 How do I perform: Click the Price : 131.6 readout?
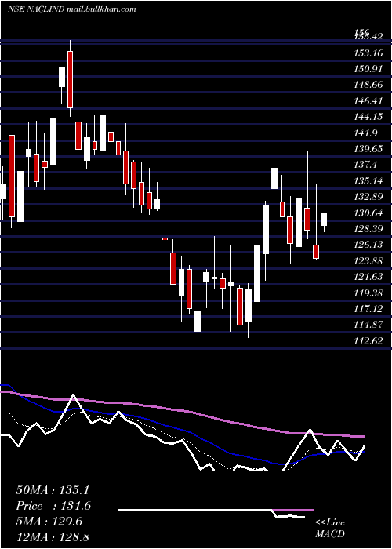coord(53,506)
